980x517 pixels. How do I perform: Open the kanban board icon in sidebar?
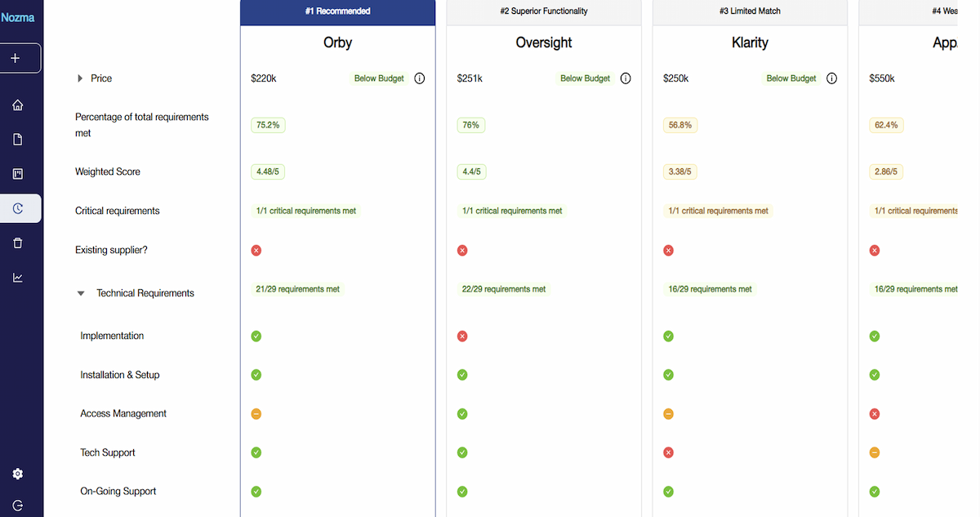click(18, 174)
